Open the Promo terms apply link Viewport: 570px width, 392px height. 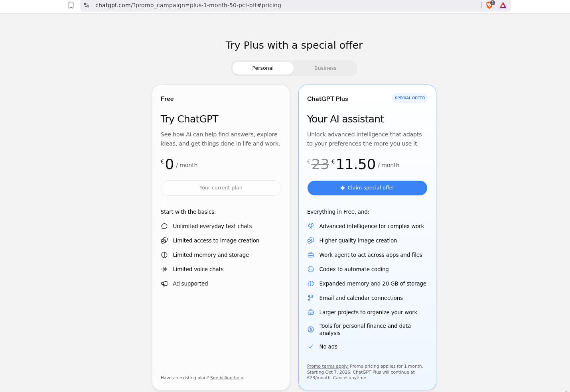[x=327, y=366]
